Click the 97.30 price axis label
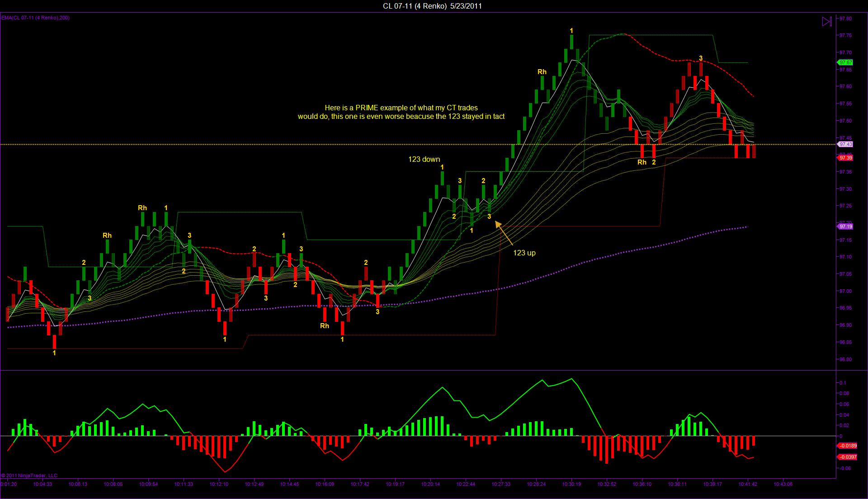This screenshot has width=868, height=499. 845,189
